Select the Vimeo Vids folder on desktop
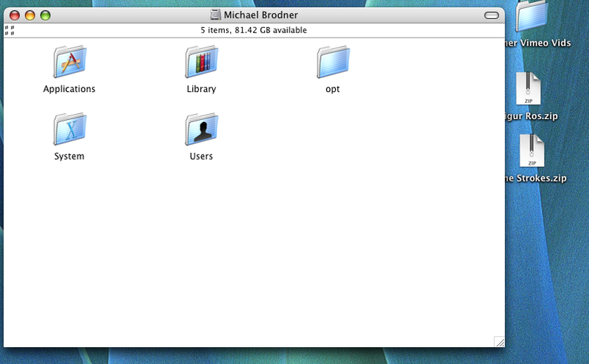Screen dimensions: 589x364 pos(532,16)
